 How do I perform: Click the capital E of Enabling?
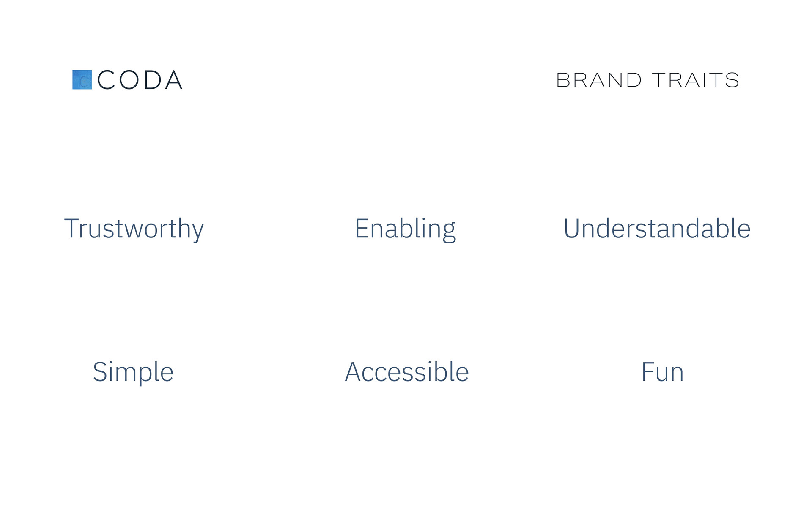(362, 229)
